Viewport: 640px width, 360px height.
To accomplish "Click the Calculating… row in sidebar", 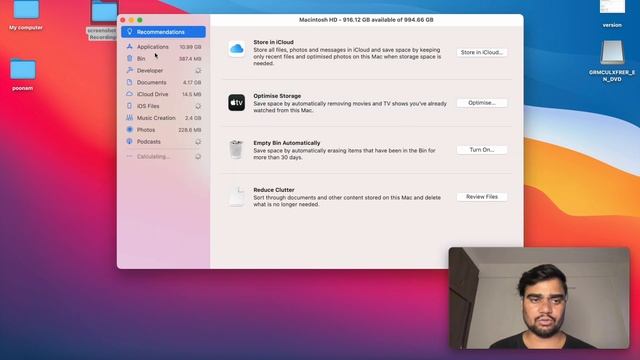I will 163,156.
